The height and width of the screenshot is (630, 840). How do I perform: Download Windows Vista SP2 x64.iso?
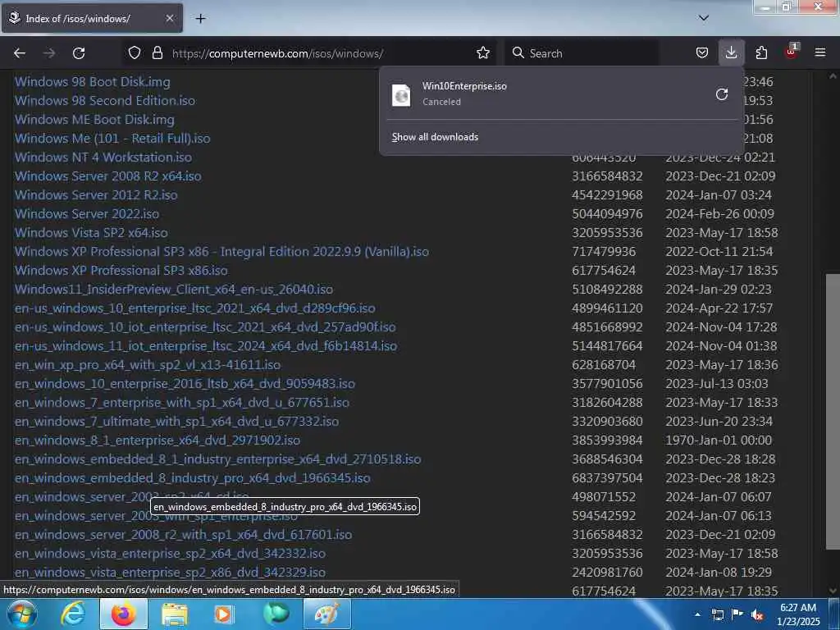click(x=91, y=232)
